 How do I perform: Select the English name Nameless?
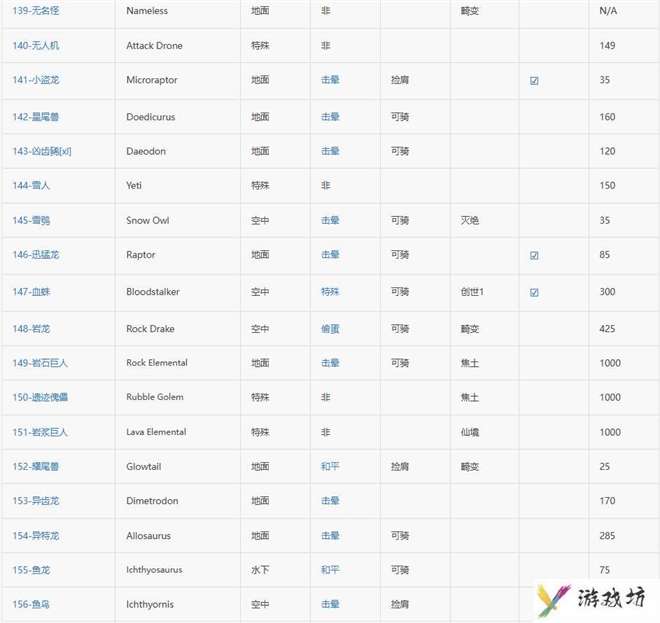(147, 11)
